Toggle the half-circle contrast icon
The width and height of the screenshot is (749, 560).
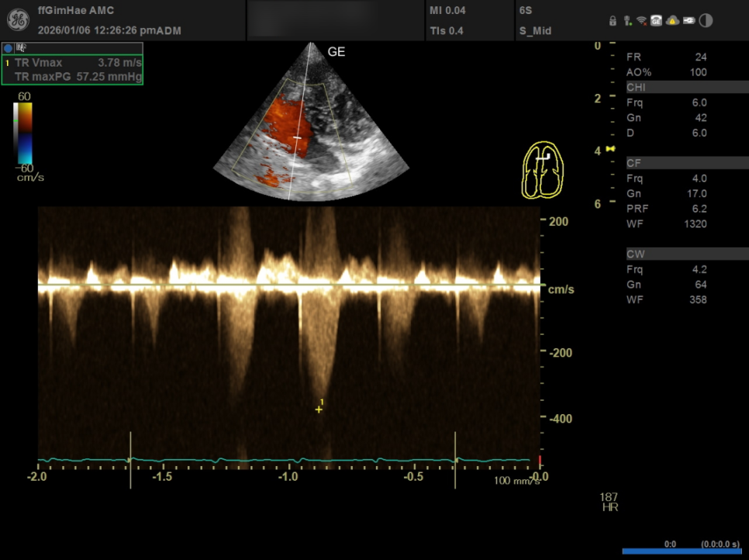coord(706,21)
